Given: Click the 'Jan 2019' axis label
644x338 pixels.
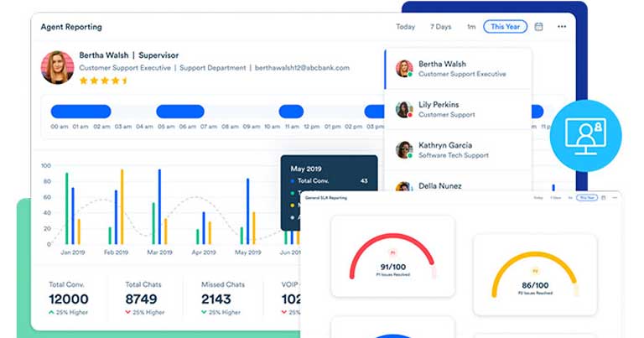Looking at the screenshot, I should [73, 252].
